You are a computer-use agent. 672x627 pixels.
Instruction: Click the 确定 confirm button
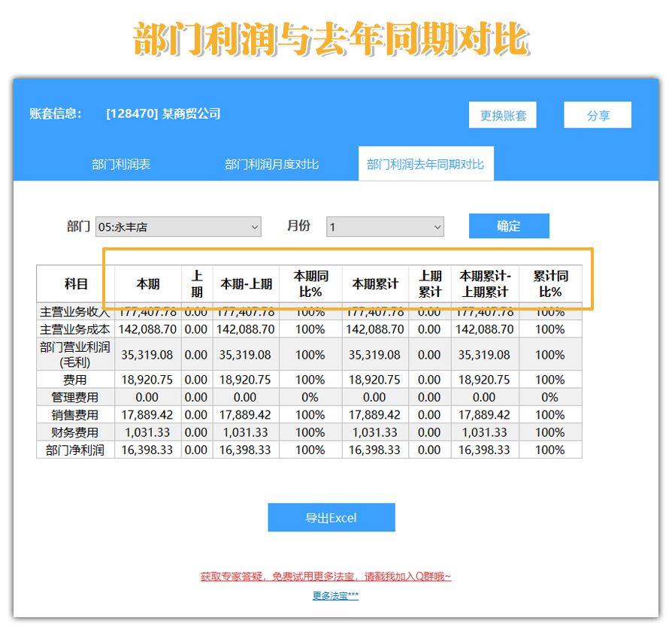509,226
